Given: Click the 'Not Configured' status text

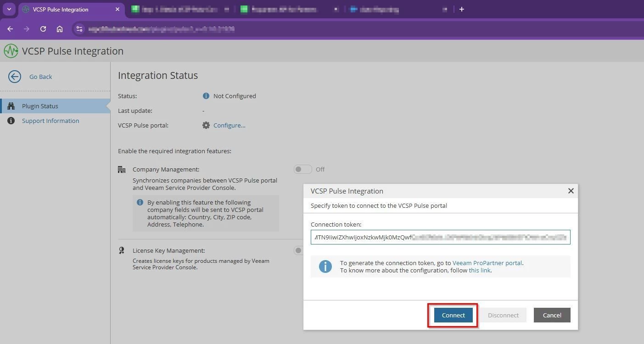Looking at the screenshot, I should [235, 96].
